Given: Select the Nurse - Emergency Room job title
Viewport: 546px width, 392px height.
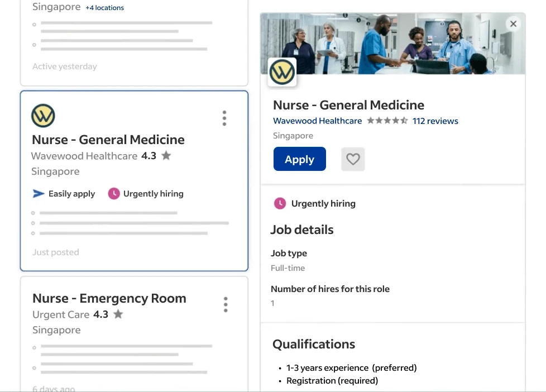Looking at the screenshot, I should (x=109, y=298).
